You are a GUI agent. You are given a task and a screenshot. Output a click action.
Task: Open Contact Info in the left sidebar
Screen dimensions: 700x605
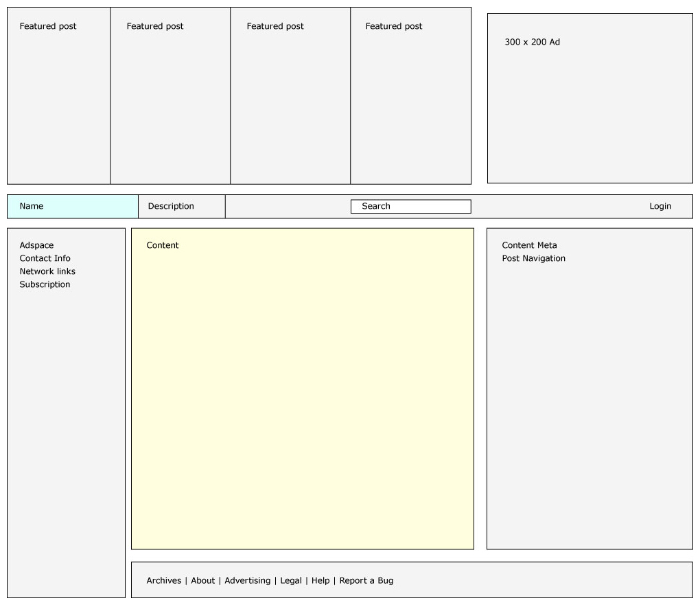tap(45, 258)
